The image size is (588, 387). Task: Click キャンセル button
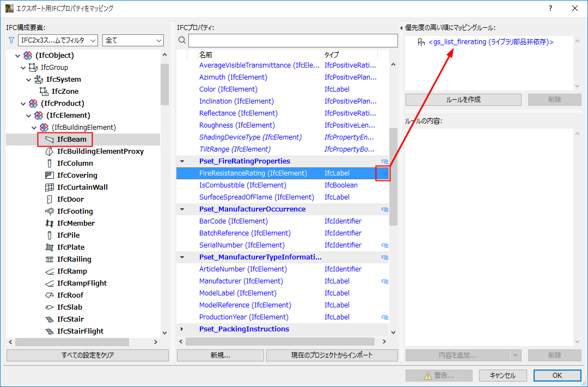coord(503,376)
